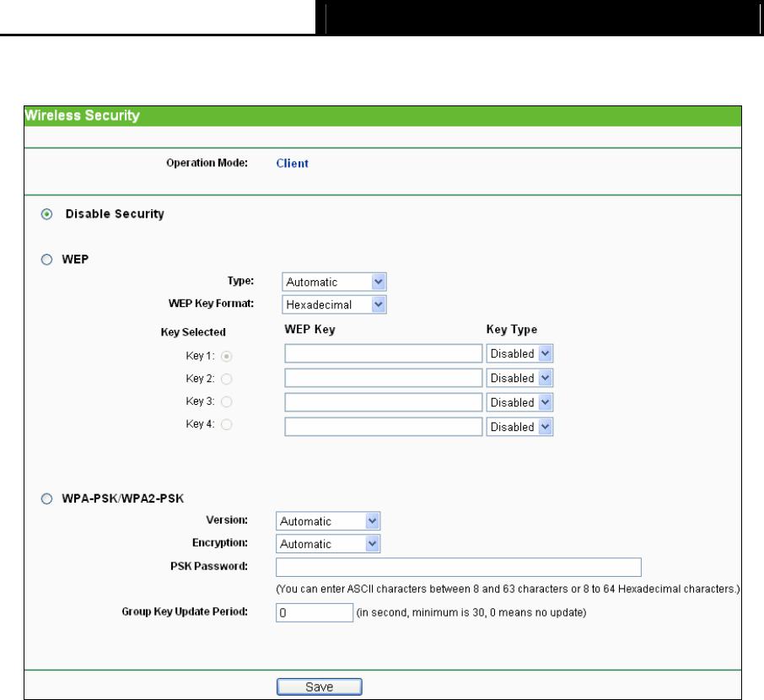Open Key 1 Key Type dropdown

click(x=520, y=353)
